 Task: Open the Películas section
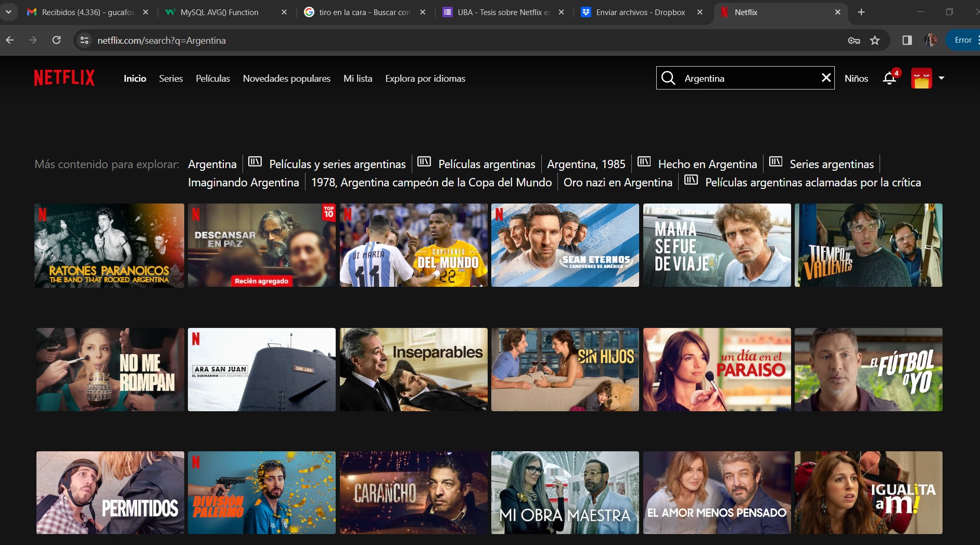[x=213, y=78]
